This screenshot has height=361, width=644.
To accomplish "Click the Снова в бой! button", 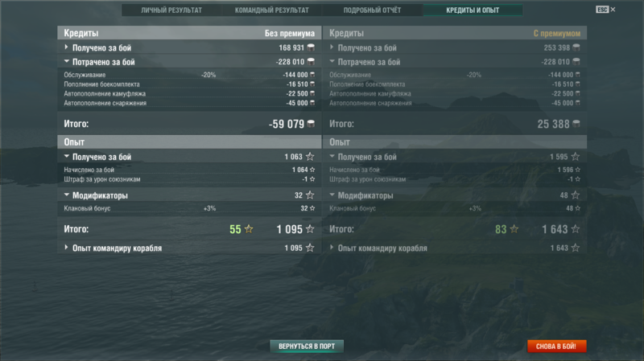I will tap(556, 347).
